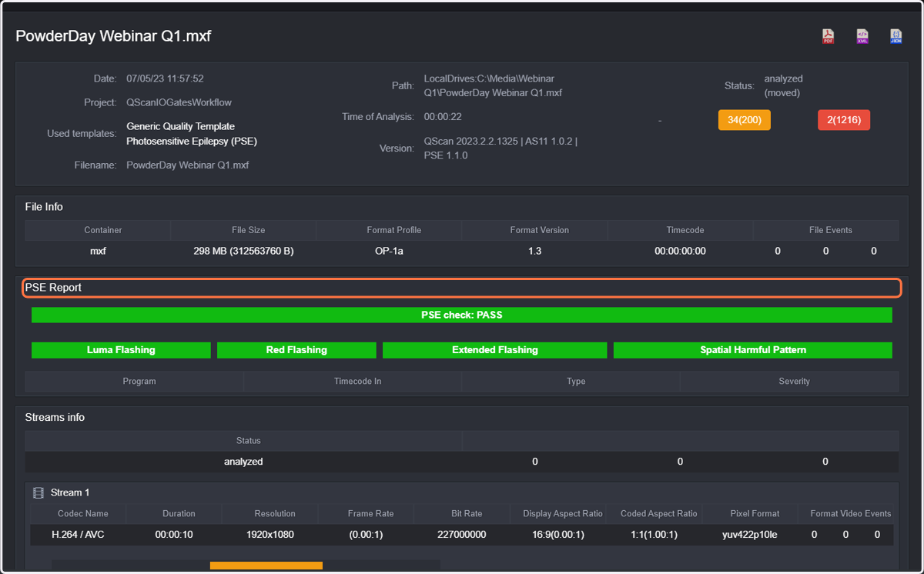
Task: Click the large PowderDay Webinar Q1.mxf title
Action: (113, 36)
